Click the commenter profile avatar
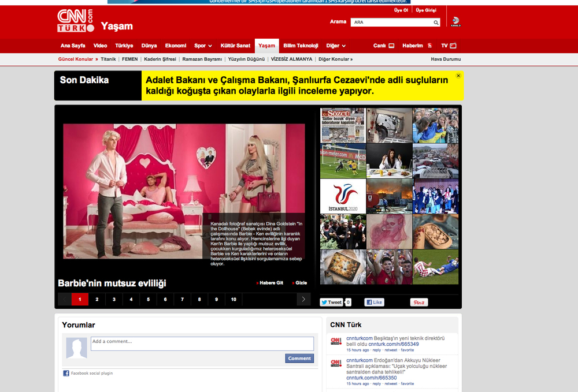The image size is (578, 392). pyautogui.click(x=77, y=348)
